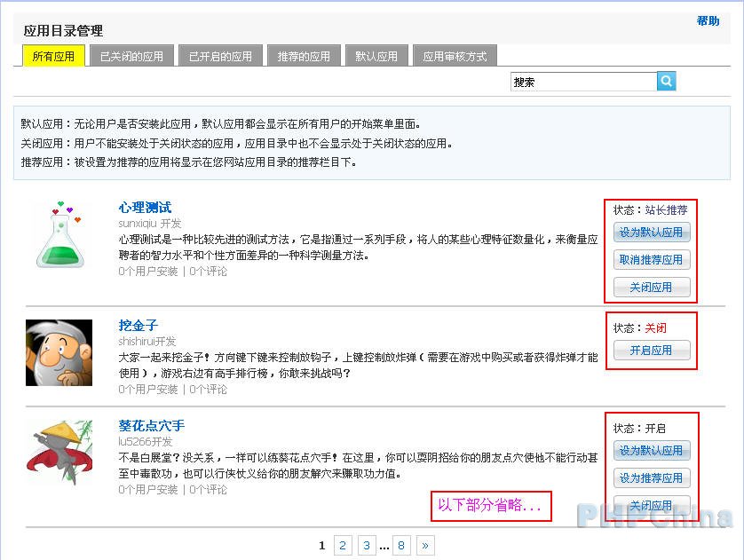Click 状态：站长推荐 status text
Screen dimensions: 744x560
click(650, 209)
